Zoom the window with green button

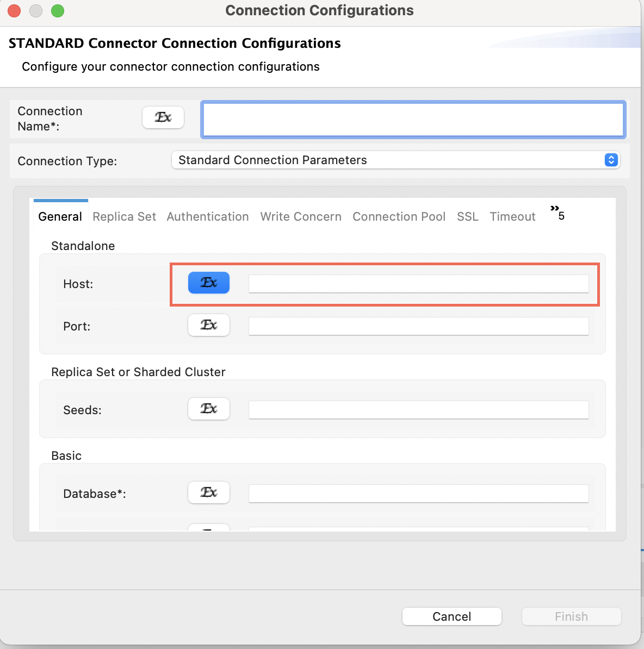[x=58, y=11]
